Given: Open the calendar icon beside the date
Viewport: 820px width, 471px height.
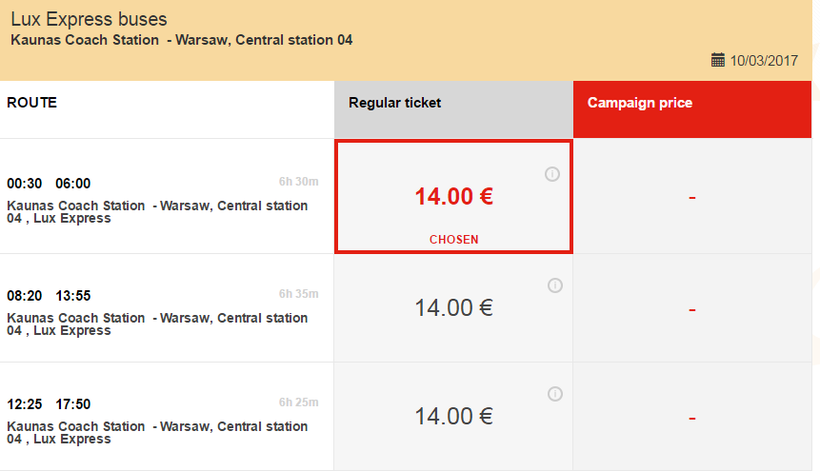Looking at the screenshot, I should click(717, 60).
